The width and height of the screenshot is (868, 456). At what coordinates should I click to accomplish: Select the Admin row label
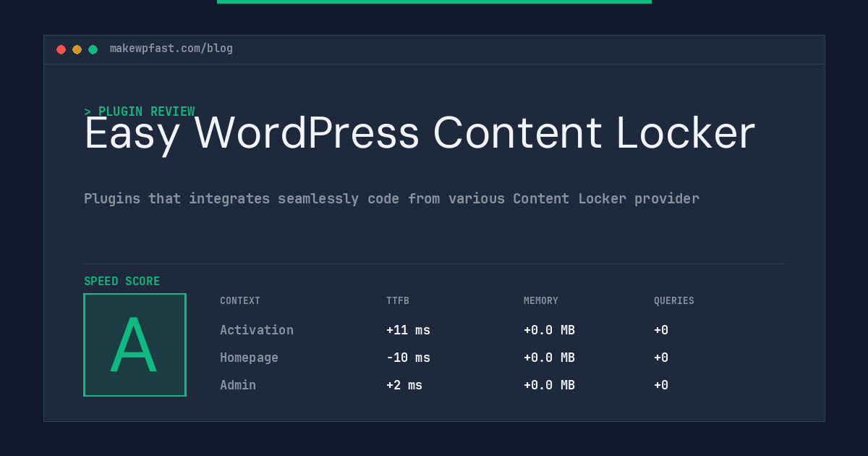coord(238,385)
